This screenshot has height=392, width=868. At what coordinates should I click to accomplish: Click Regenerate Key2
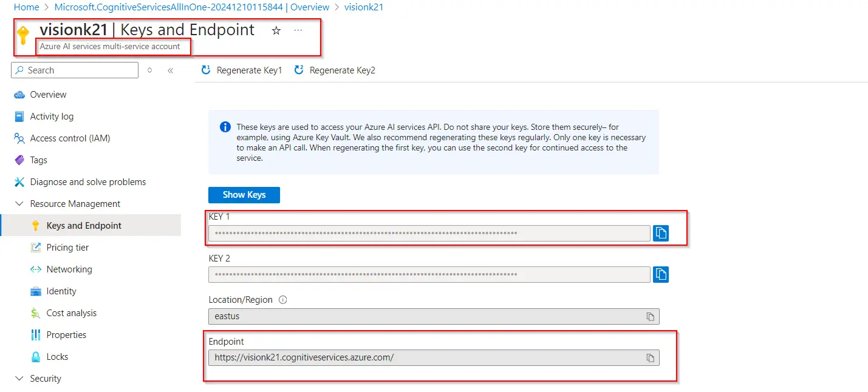335,70
